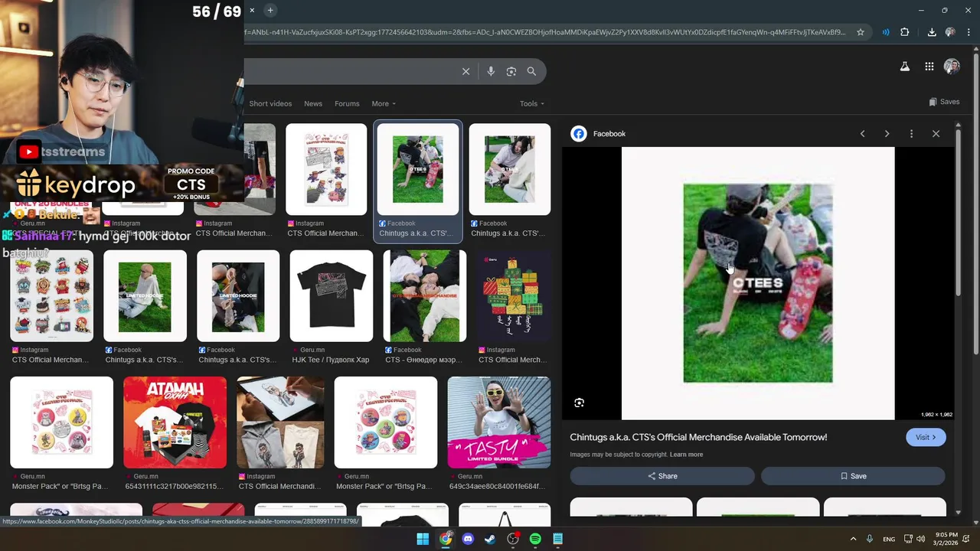980x551 pixels.
Task: Click the Visit button
Action: click(x=926, y=438)
